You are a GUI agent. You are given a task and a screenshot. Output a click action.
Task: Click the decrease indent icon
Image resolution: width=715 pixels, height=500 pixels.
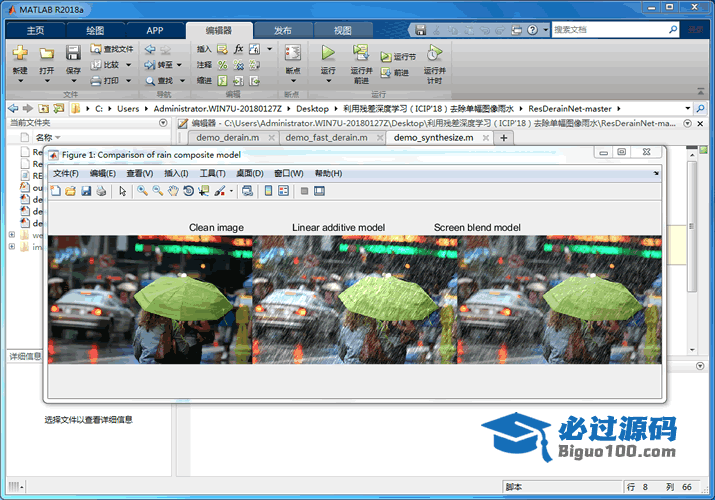click(254, 81)
